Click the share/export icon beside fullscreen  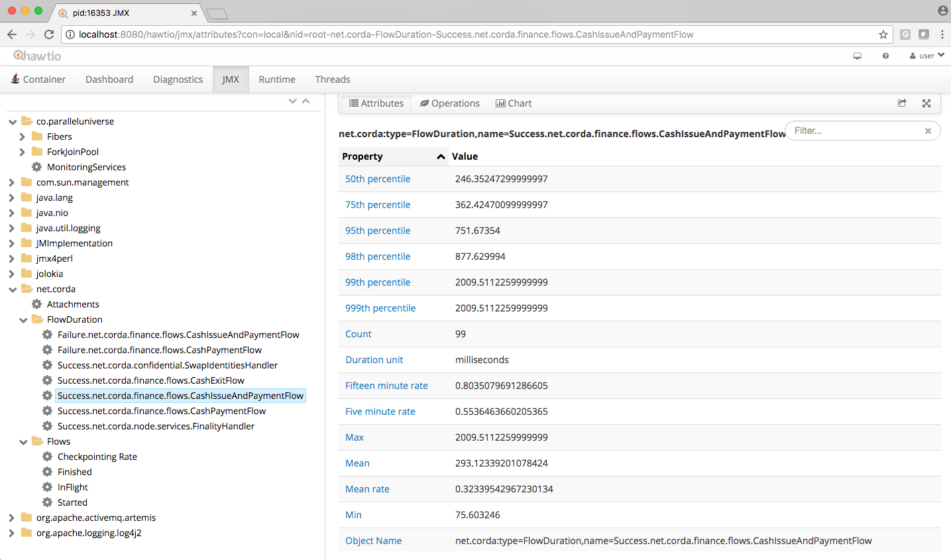[902, 103]
